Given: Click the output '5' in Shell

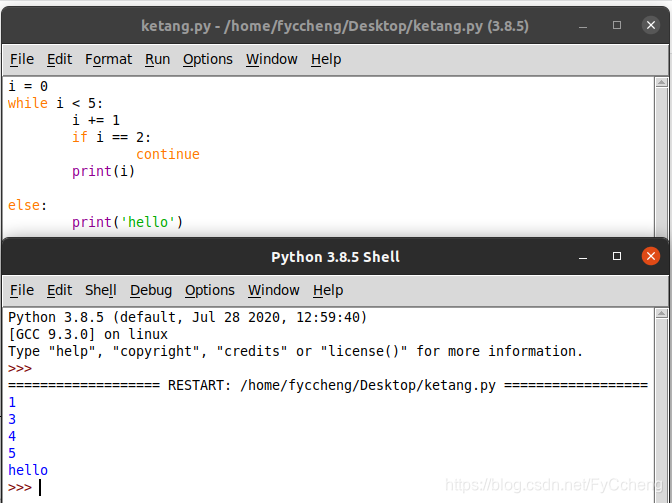Looking at the screenshot, I should click(12, 453).
